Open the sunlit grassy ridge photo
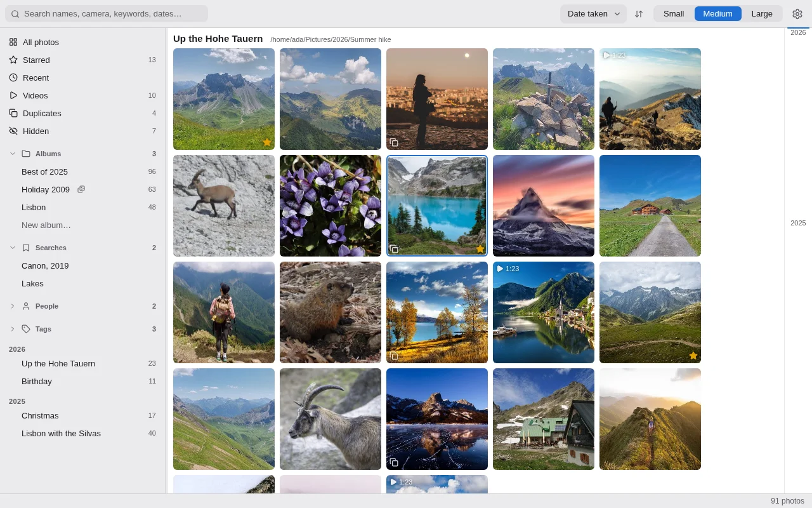 click(650, 419)
